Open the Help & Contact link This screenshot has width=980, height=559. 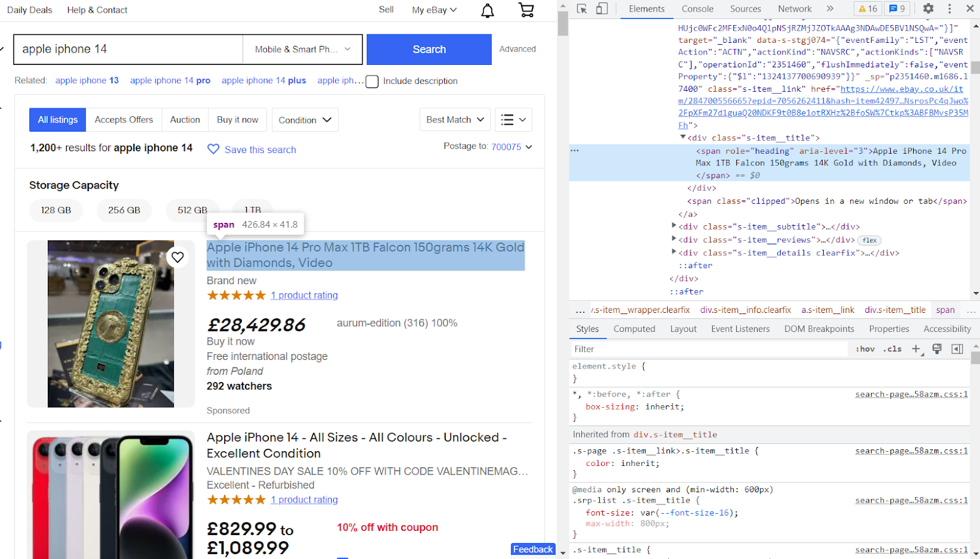tap(97, 10)
